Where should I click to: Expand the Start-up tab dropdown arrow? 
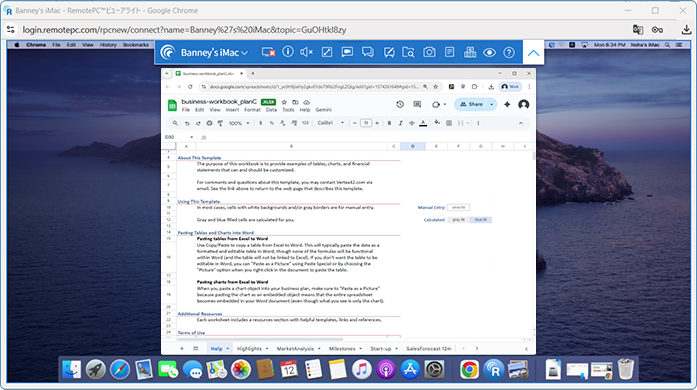click(397, 349)
